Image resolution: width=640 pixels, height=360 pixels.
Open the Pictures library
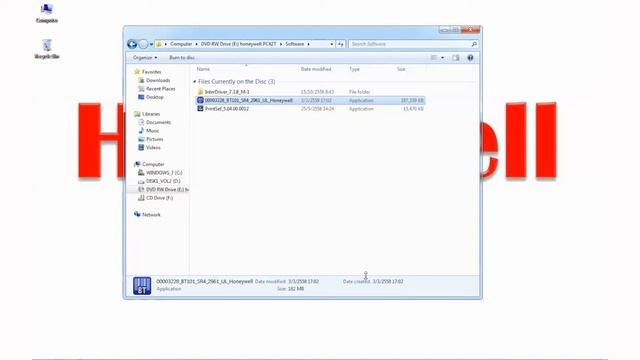(154, 139)
